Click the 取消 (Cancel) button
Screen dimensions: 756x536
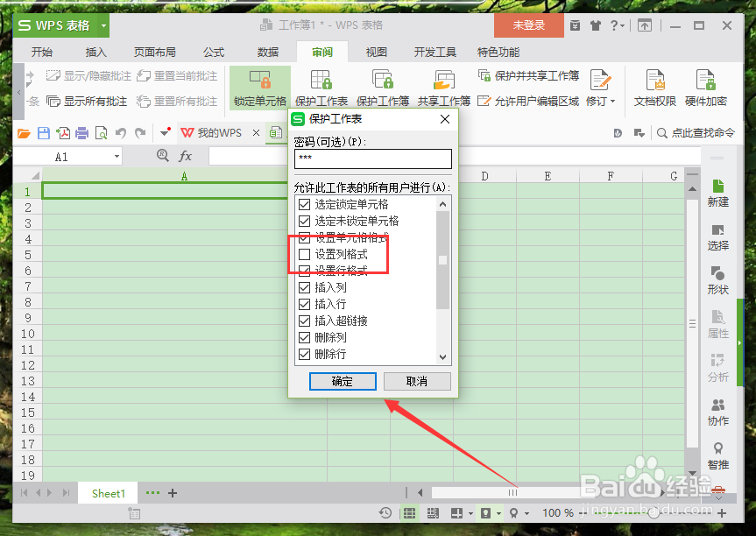click(x=417, y=381)
